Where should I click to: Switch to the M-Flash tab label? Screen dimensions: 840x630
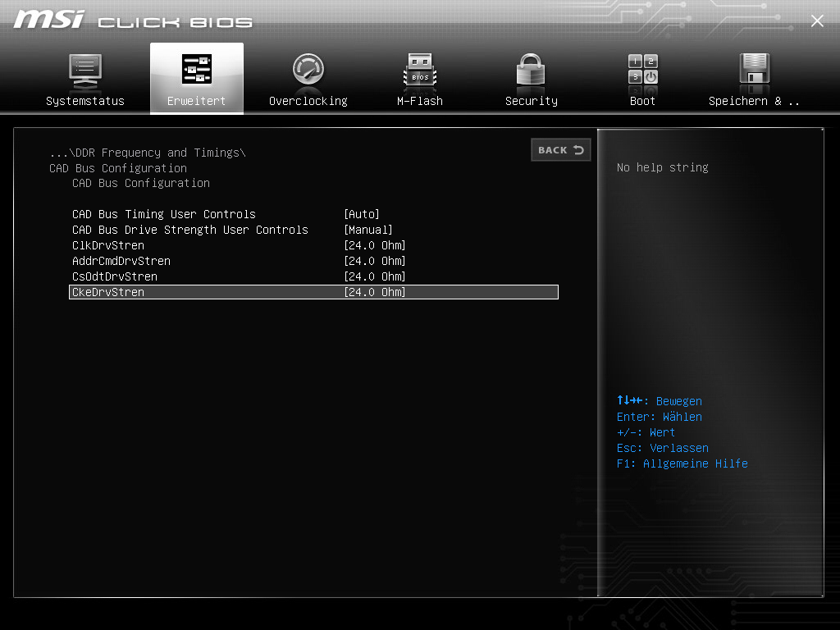pyautogui.click(x=420, y=101)
